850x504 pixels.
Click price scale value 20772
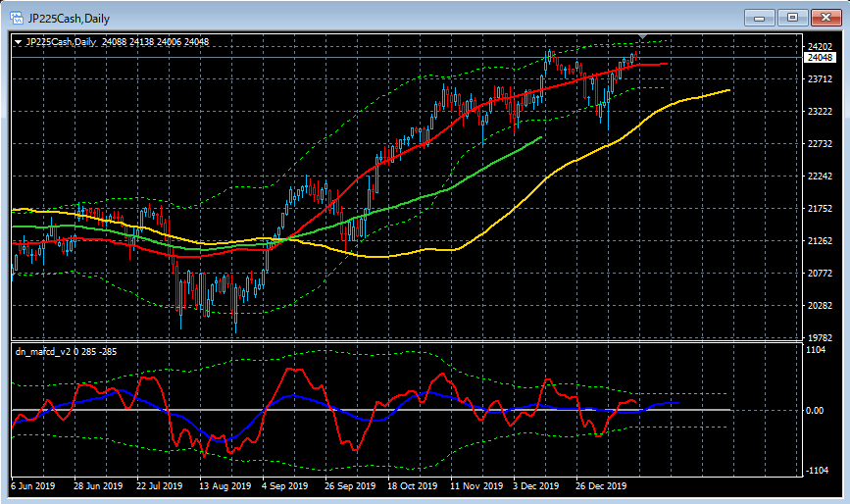(x=820, y=274)
